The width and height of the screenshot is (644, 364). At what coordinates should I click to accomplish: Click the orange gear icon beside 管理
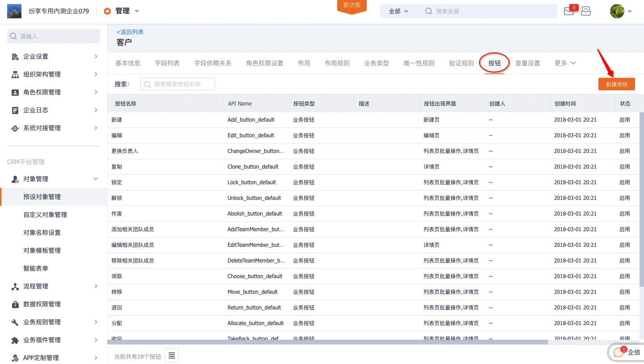click(x=107, y=11)
